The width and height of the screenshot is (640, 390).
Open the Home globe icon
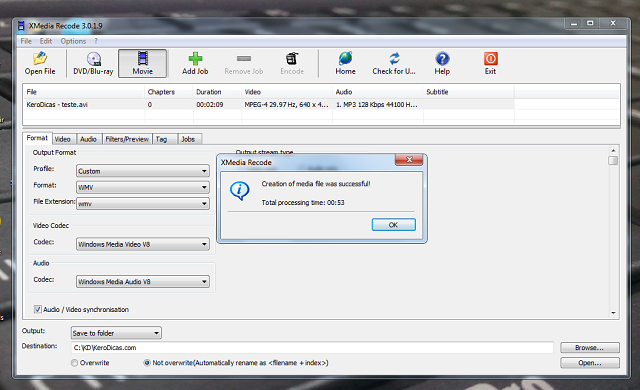345,59
